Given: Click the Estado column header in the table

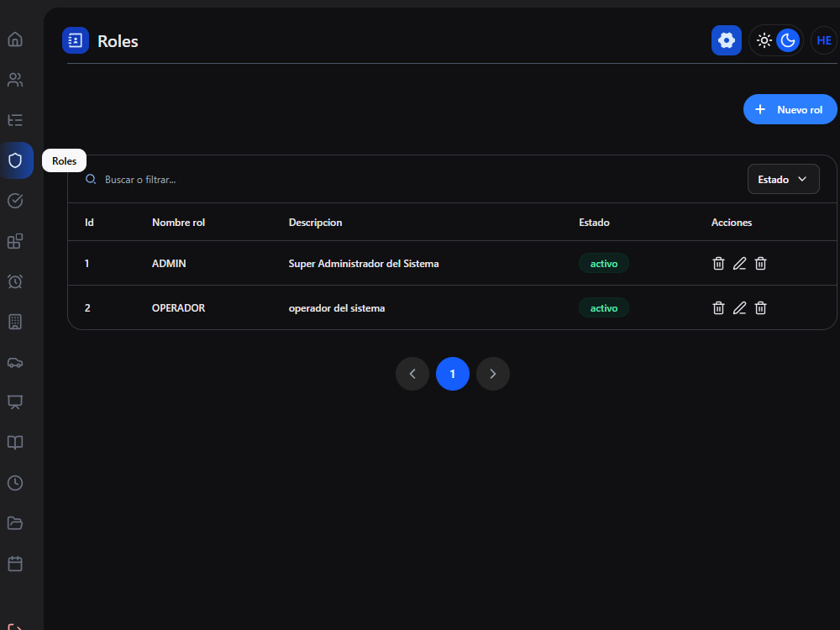Looking at the screenshot, I should [x=594, y=223].
